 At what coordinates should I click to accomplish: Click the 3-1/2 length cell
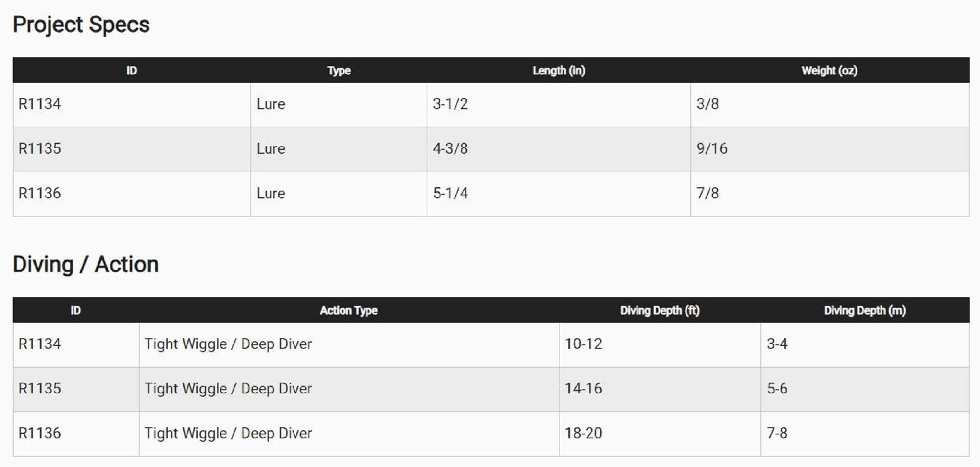click(x=450, y=104)
